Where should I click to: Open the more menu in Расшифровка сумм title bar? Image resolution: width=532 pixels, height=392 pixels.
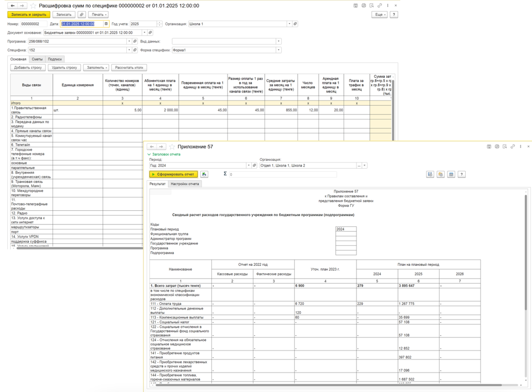387,6
